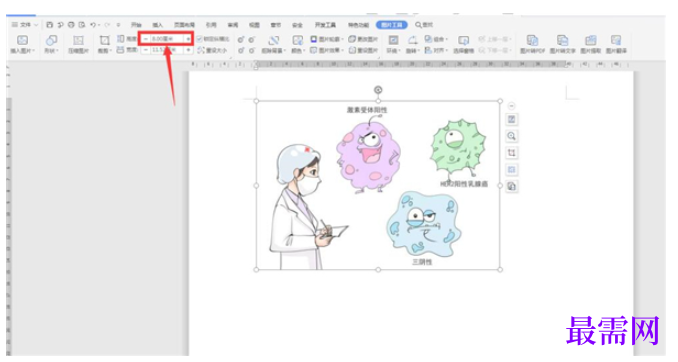Open the References (引用) tab

211,25
